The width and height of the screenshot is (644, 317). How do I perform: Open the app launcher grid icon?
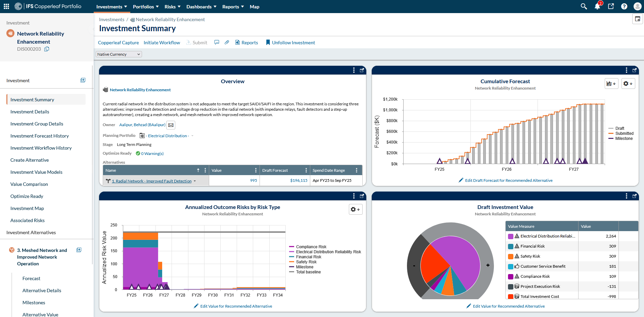point(6,6)
